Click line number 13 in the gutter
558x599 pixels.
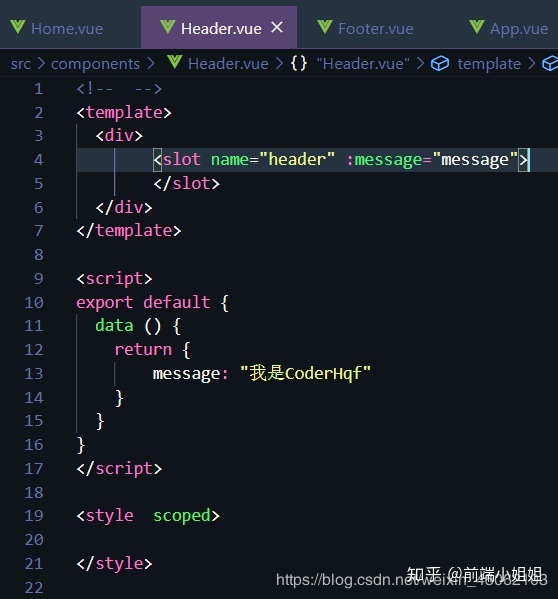(34, 374)
